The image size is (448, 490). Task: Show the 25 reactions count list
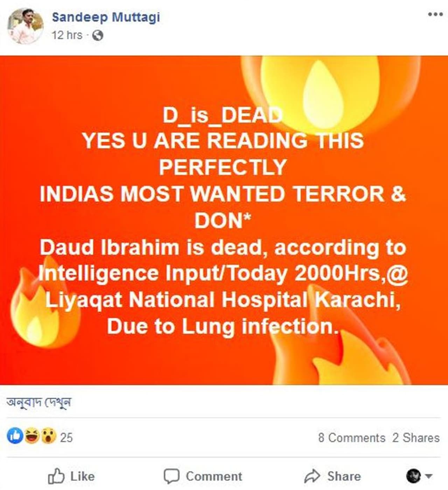click(x=66, y=437)
